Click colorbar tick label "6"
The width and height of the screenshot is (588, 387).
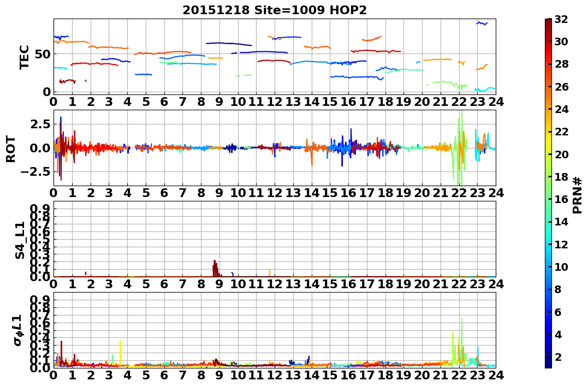(558, 312)
